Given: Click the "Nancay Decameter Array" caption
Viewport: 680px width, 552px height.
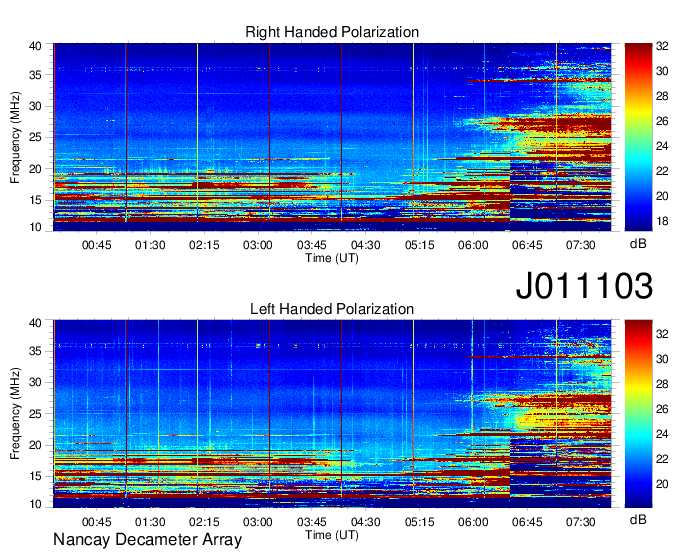Looking at the screenshot, I should [x=147, y=540].
